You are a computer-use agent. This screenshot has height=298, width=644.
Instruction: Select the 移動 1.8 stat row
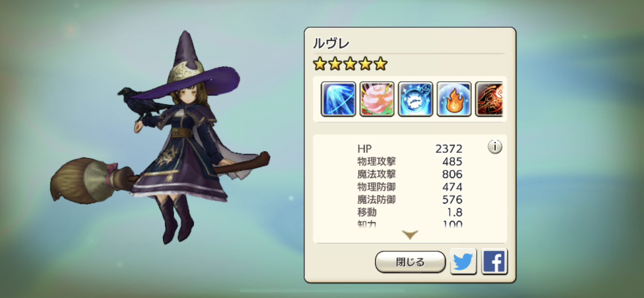(x=410, y=212)
